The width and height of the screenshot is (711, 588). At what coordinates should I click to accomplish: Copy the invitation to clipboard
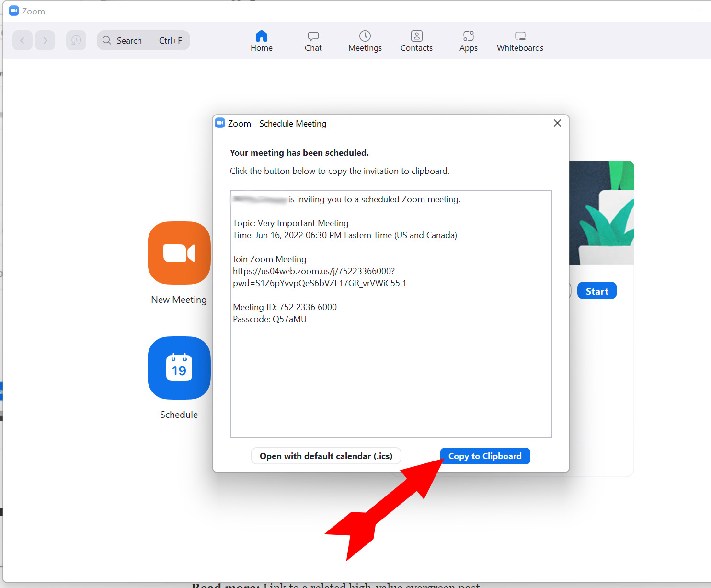[485, 456]
